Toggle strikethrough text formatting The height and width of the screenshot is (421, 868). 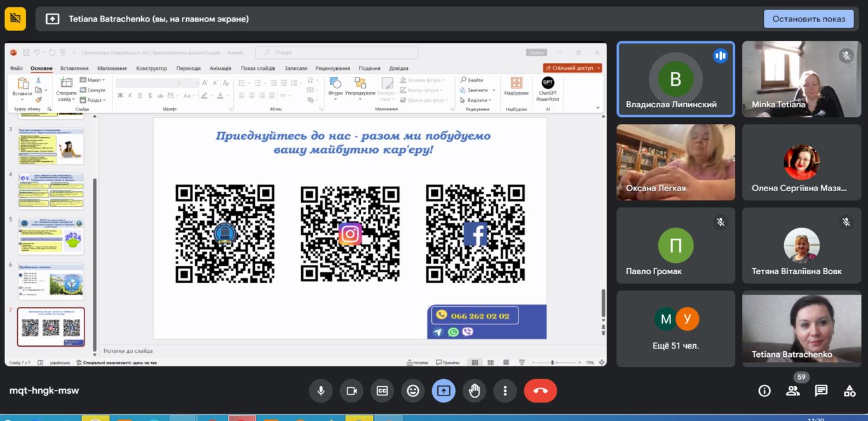[161, 96]
